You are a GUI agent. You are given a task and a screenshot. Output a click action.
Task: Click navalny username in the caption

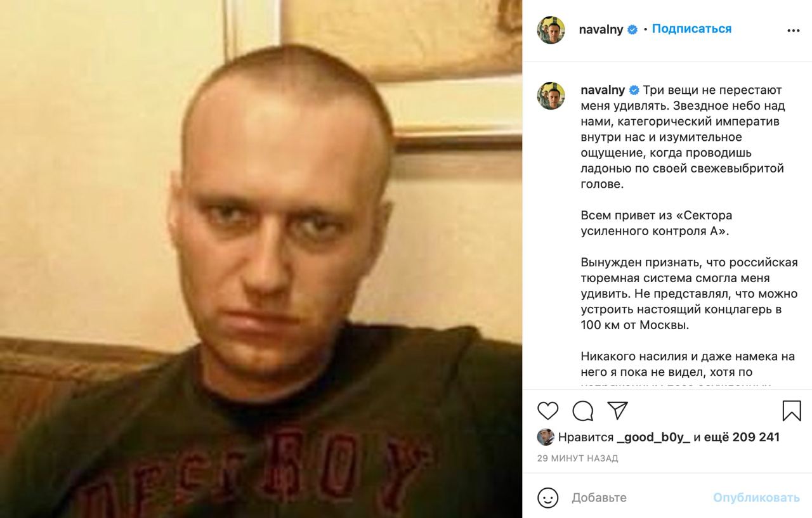click(x=603, y=90)
